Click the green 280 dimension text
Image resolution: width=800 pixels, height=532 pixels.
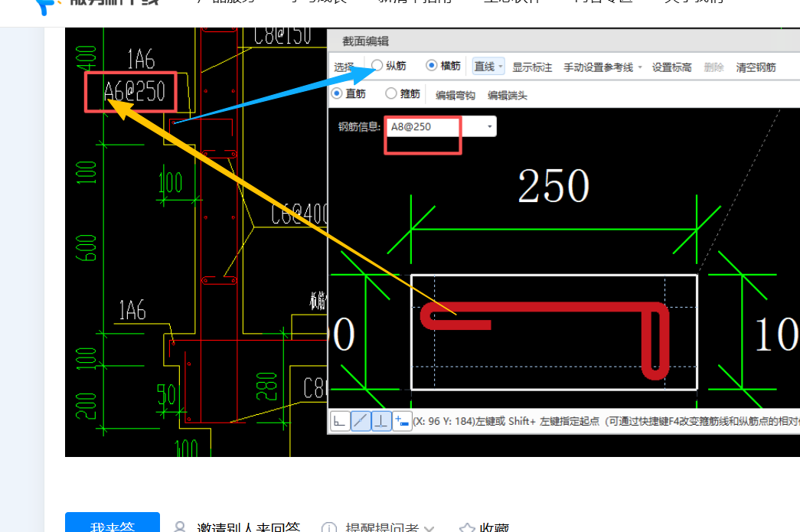pyautogui.click(x=266, y=386)
